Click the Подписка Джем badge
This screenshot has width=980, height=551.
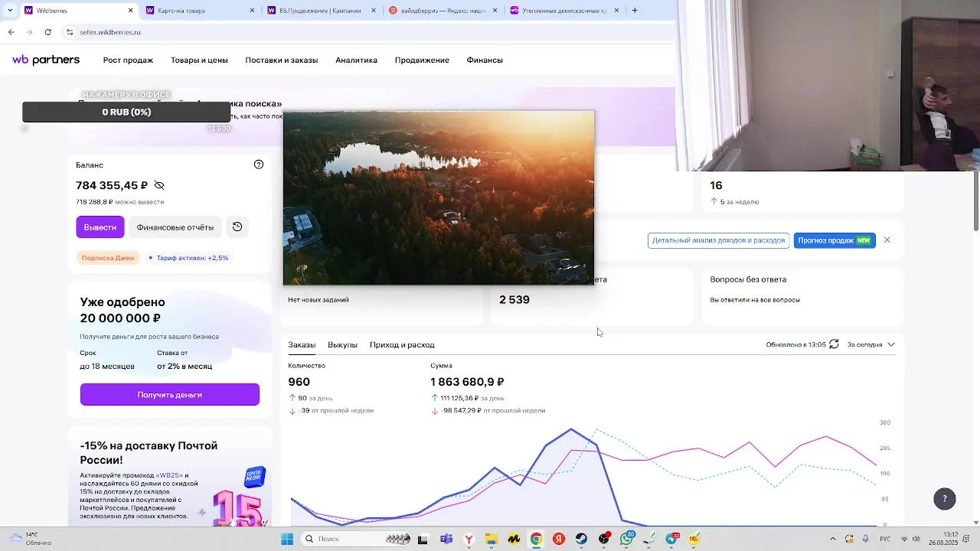point(108,258)
